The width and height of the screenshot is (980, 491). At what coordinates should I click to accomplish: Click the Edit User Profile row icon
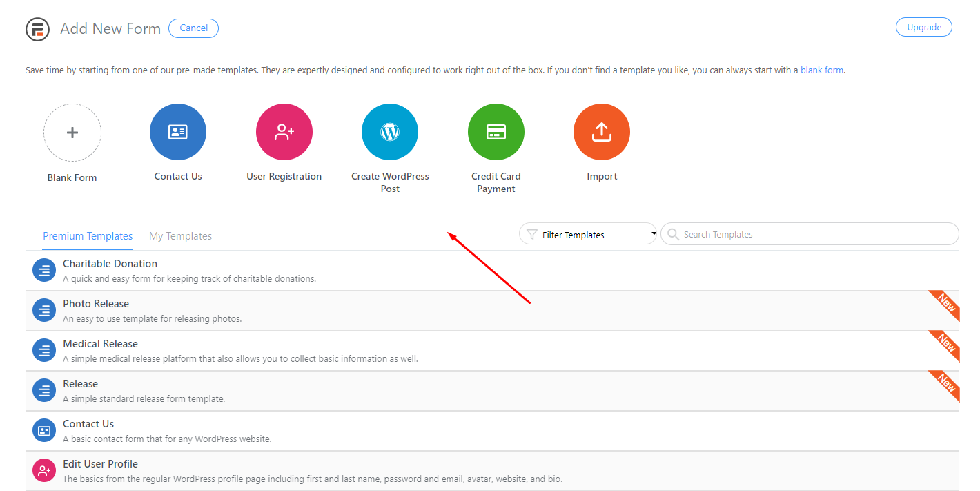(43, 471)
